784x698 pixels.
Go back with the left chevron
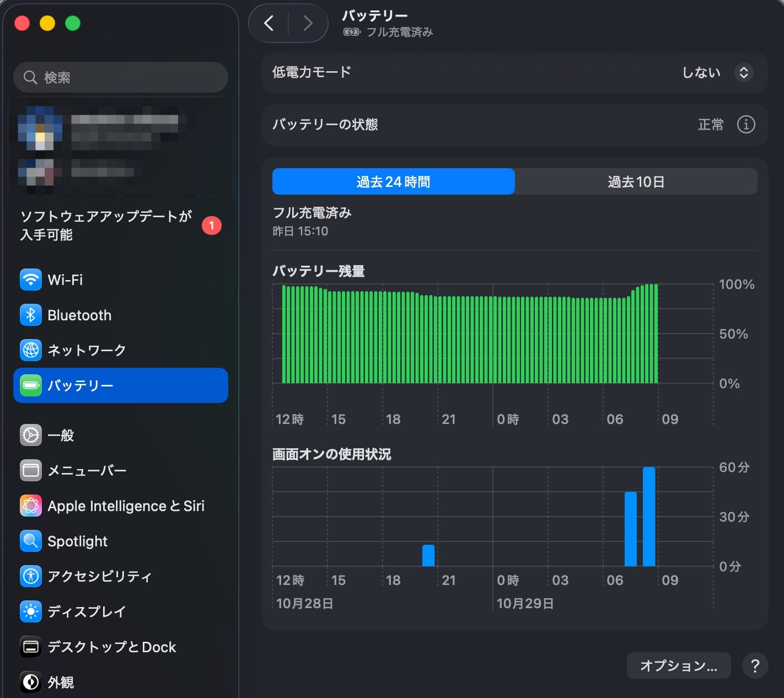(x=269, y=23)
